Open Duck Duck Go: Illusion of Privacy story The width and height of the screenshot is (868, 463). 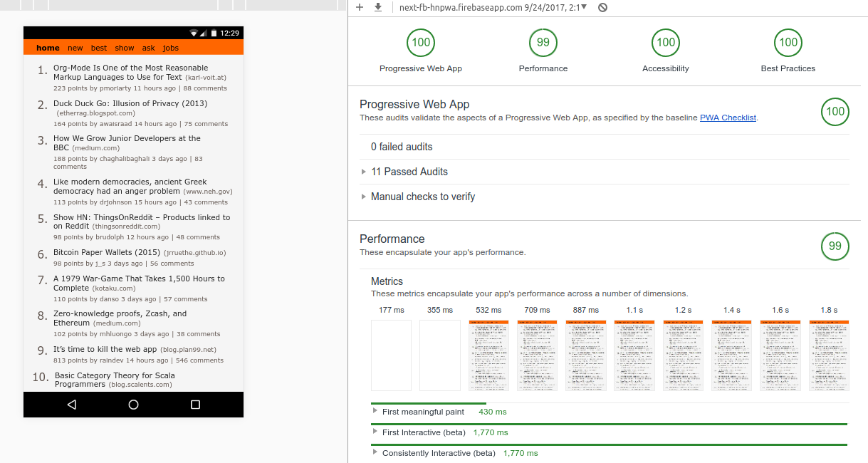coord(130,103)
